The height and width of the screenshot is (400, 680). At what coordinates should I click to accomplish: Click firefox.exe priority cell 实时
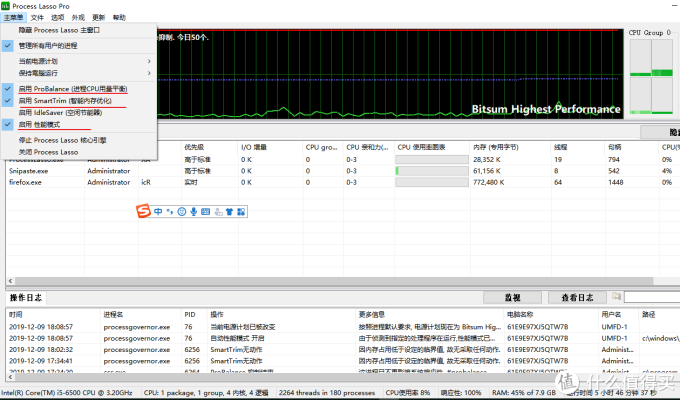[191, 182]
